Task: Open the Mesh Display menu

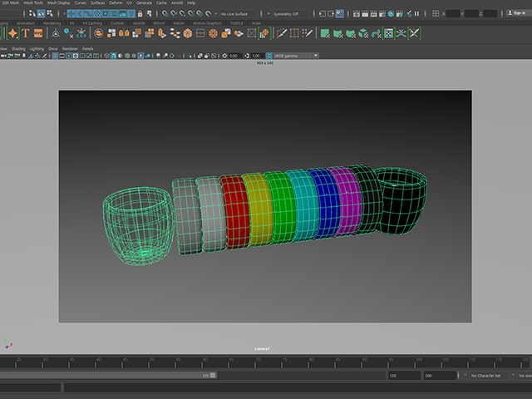Action: [x=59, y=2]
